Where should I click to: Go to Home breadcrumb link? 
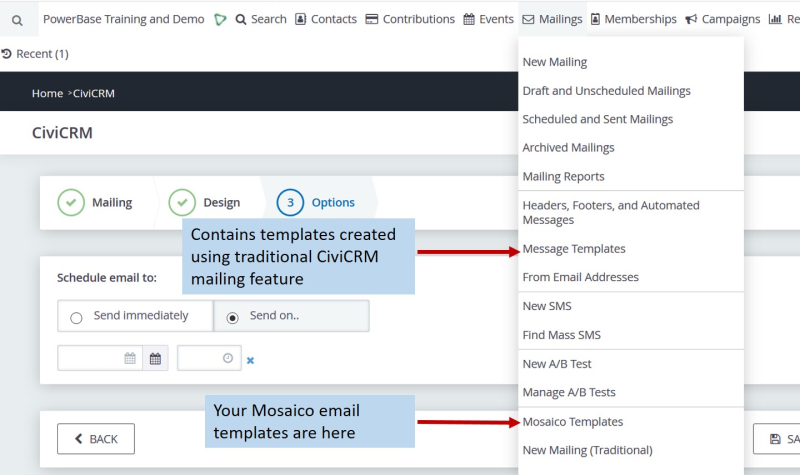tap(47, 93)
